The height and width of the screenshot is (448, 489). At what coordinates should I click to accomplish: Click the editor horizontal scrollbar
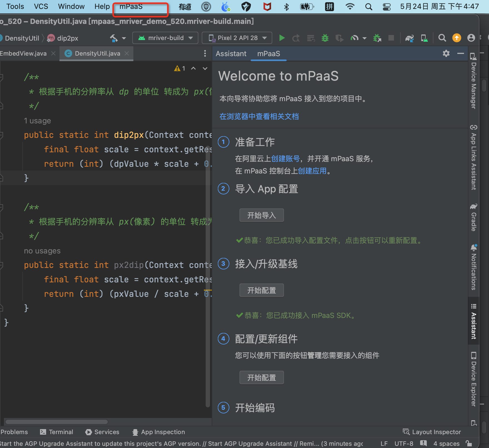[x=56, y=422]
